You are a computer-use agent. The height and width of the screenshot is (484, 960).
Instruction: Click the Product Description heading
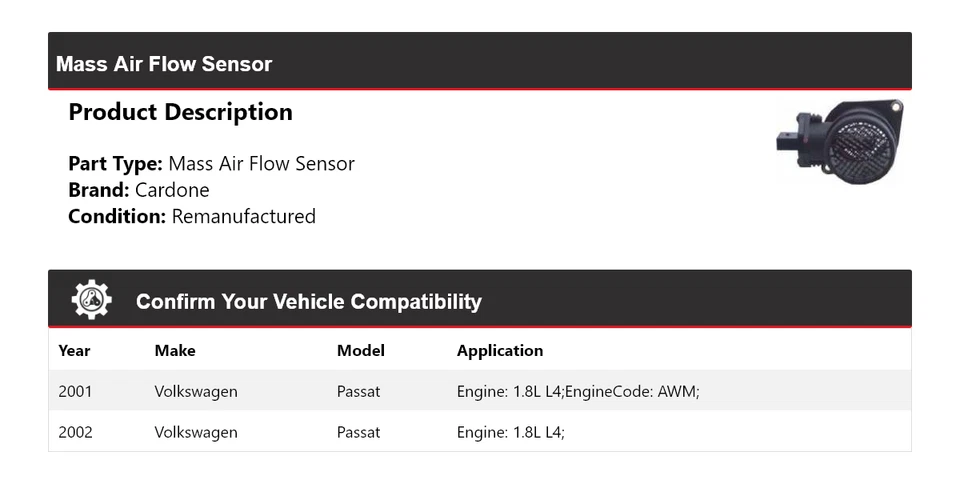[x=180, y=112]
